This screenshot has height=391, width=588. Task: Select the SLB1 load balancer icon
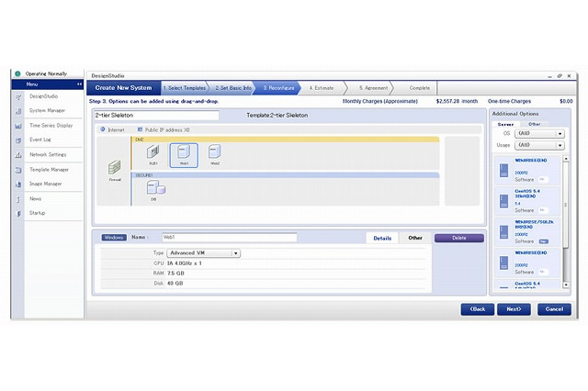(153, 153)
